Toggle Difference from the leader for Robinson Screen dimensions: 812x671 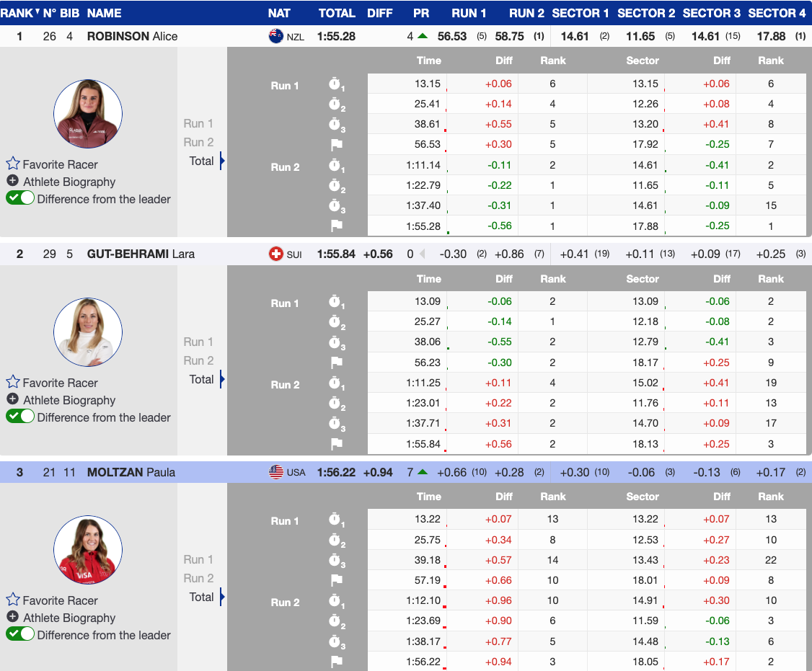pyautogui.click(x=20, y=198)
